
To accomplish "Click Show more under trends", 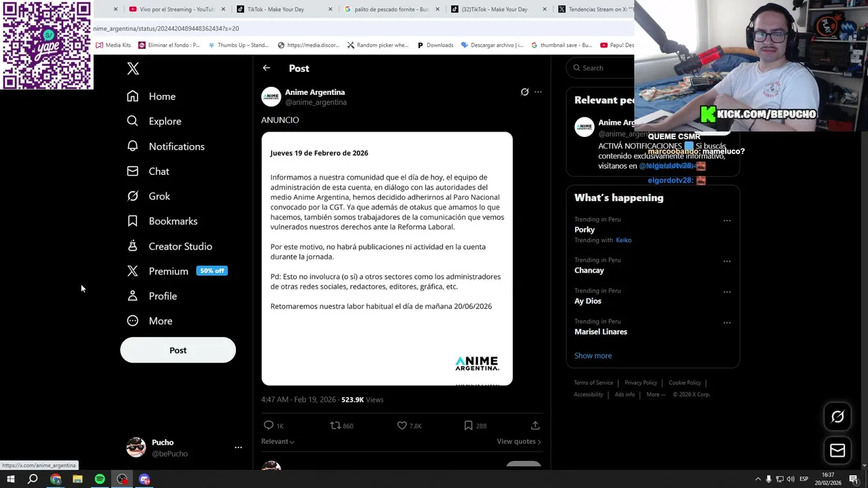I will tap(593, 356).
